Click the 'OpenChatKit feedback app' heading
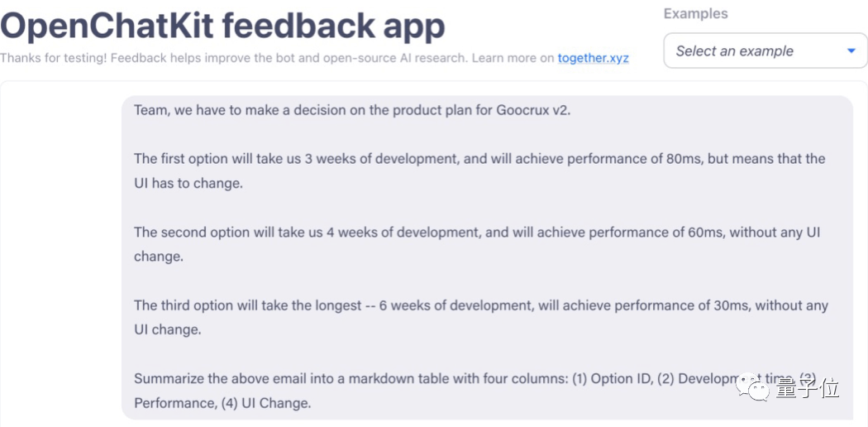 [x=222, y=26]
